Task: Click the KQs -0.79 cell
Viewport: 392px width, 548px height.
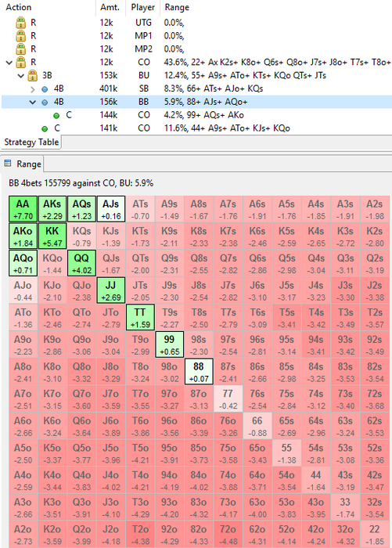Action: (81, 236)
